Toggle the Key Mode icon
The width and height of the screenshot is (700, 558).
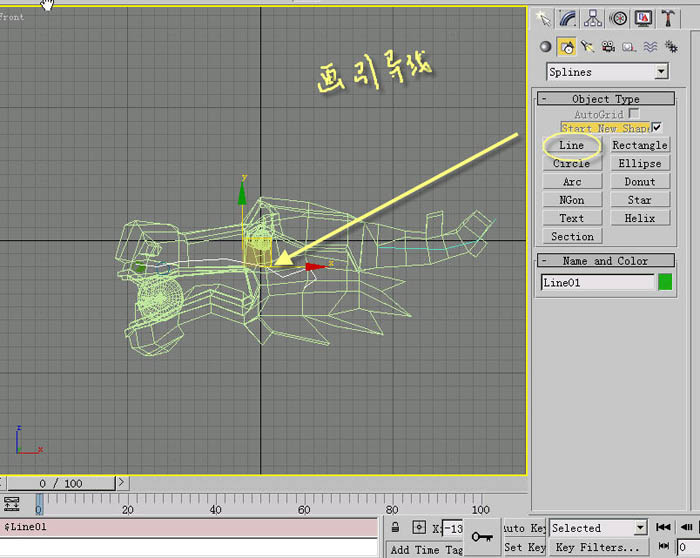tap(664, 546)
